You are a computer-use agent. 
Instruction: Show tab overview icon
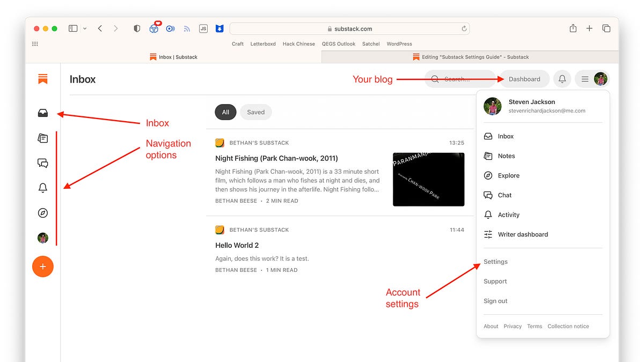[606, 28]
